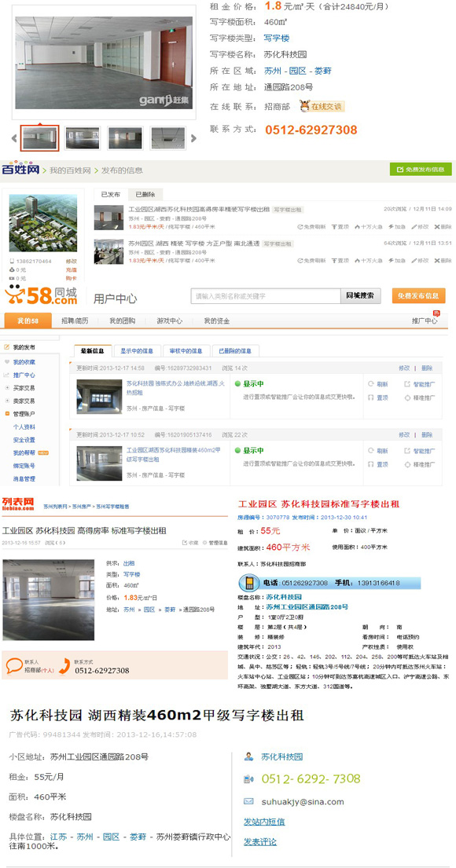The image size is (456, 868).
Task: Click the 同城搜索 search button
Action: (x=361, y=296)
